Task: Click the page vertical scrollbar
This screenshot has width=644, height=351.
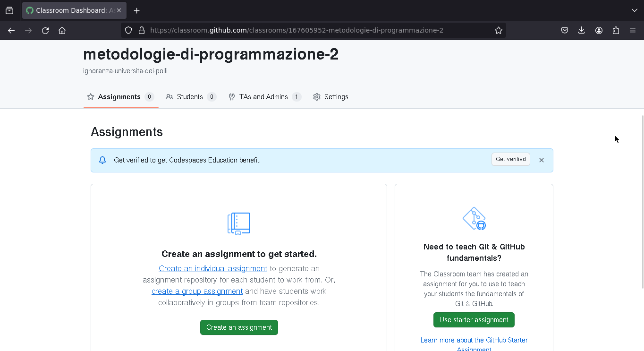Action: tap(642, 201)
